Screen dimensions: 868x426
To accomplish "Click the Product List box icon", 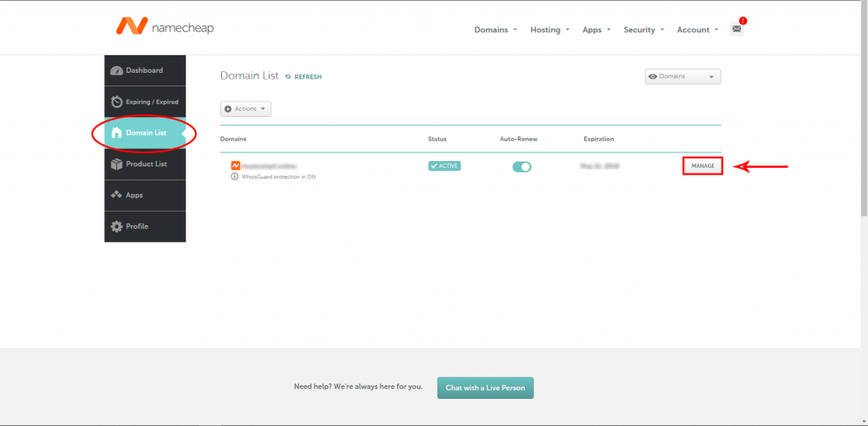I will click(x=116, y=164).
